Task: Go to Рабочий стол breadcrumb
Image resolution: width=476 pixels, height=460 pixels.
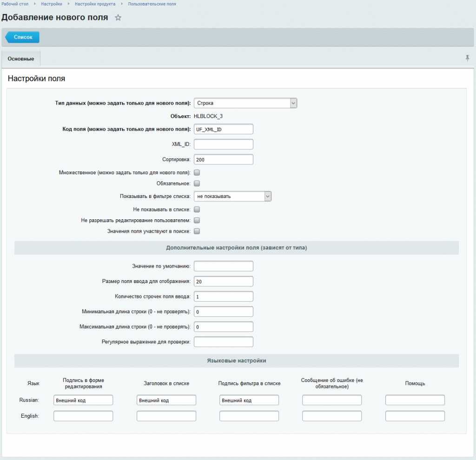Action: pos(15,4)
